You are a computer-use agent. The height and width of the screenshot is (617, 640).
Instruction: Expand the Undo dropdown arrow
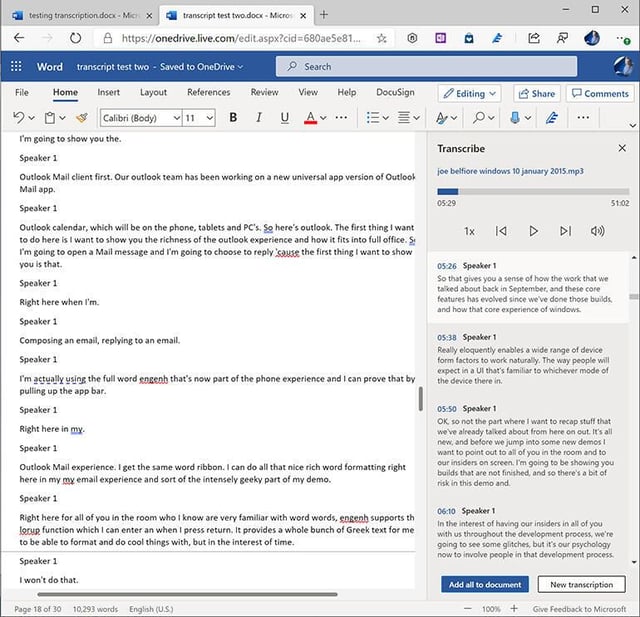pos(31,118)
